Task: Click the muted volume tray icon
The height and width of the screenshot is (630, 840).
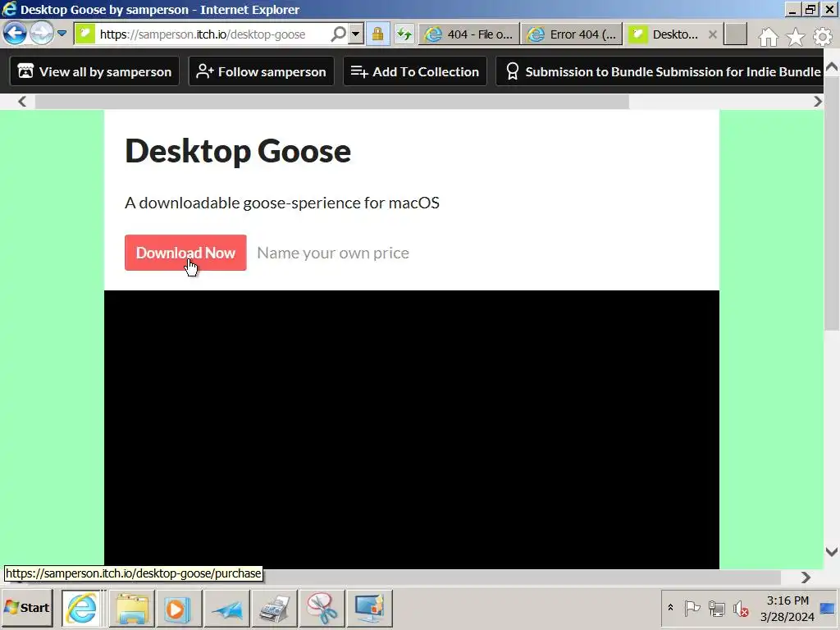Action: pyautogui.click(x=741, y=608)
